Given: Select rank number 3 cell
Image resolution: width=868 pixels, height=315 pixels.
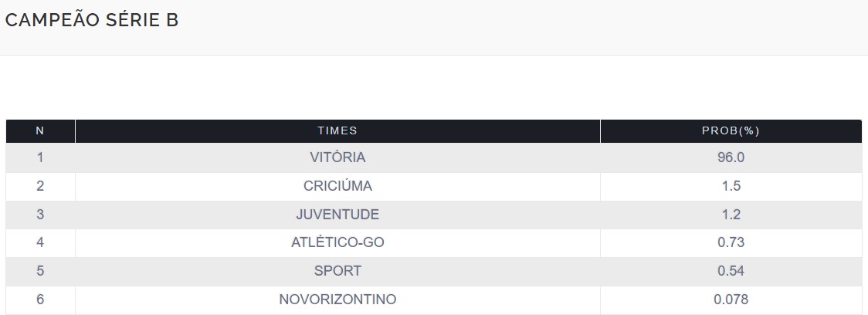Looking at the screenshot, I should coord(40,215).
